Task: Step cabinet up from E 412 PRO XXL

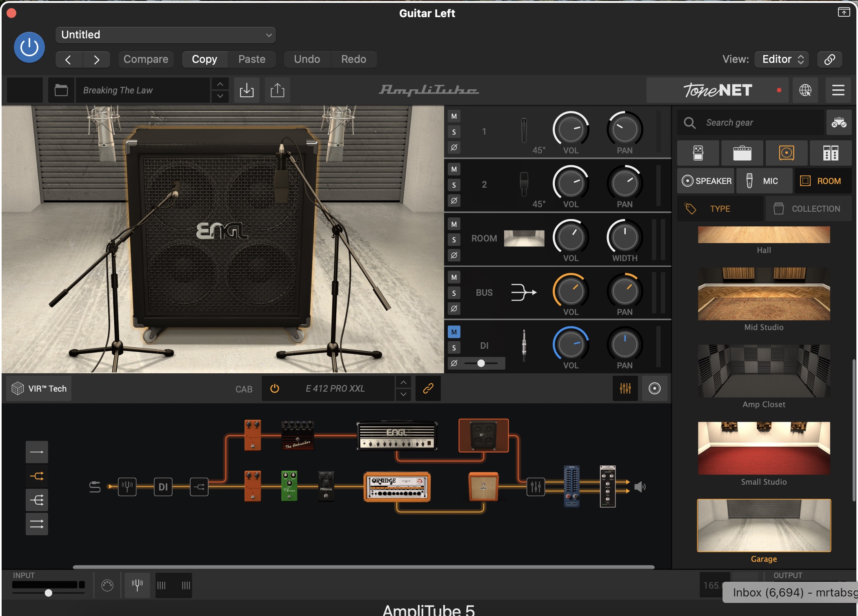Action: (x=403, y=383)
